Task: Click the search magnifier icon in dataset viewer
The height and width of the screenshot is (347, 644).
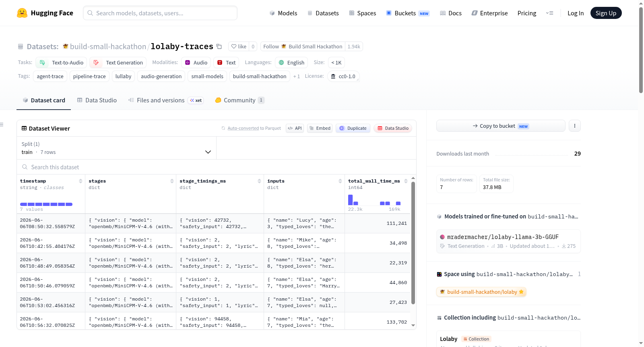Action: point(25,167)
